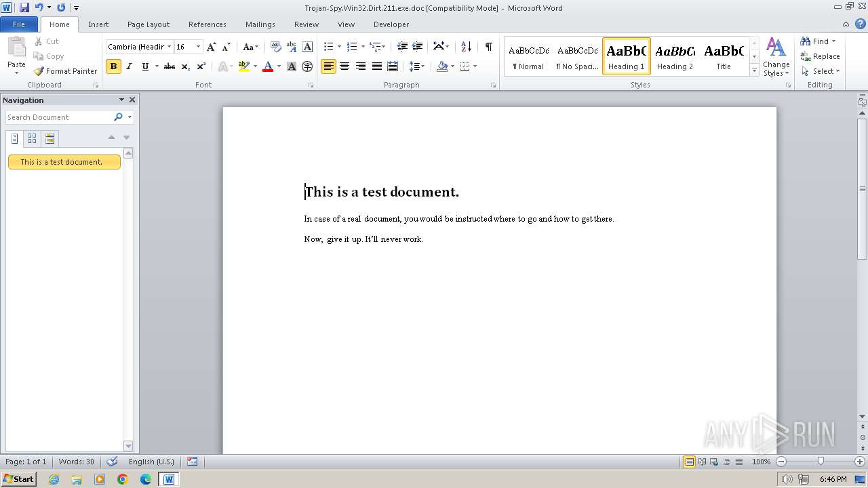Open line spacing dropdown
This screenshot has width=868, height=488.
coord(417,66)
